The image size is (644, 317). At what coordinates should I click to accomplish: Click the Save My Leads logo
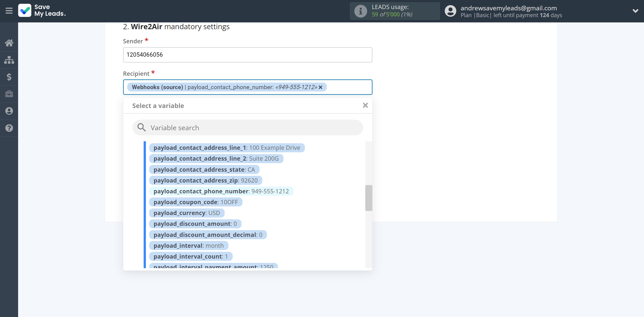[42, 11]
